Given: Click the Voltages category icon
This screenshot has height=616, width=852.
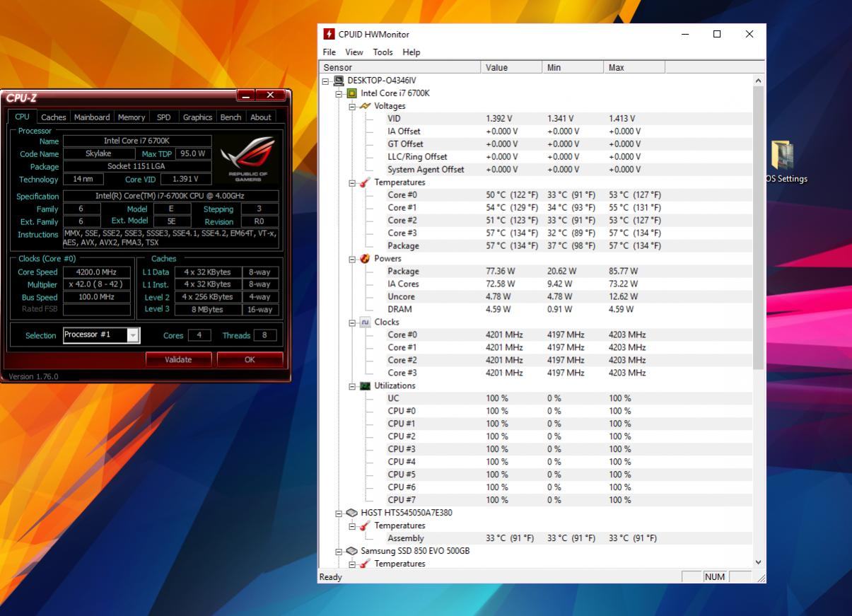Looking at the screenshot, I should click(366, 106).
